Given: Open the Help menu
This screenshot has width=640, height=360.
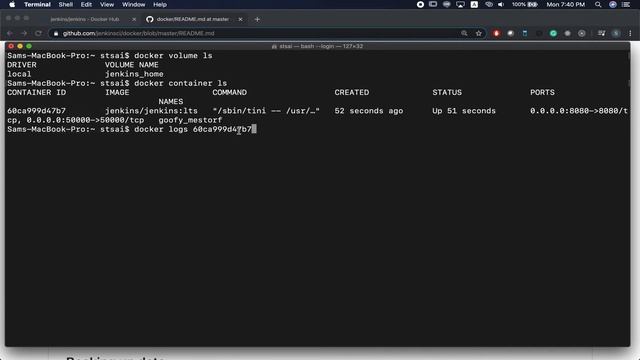Looking at the screenshot, I should pos(160,4).
